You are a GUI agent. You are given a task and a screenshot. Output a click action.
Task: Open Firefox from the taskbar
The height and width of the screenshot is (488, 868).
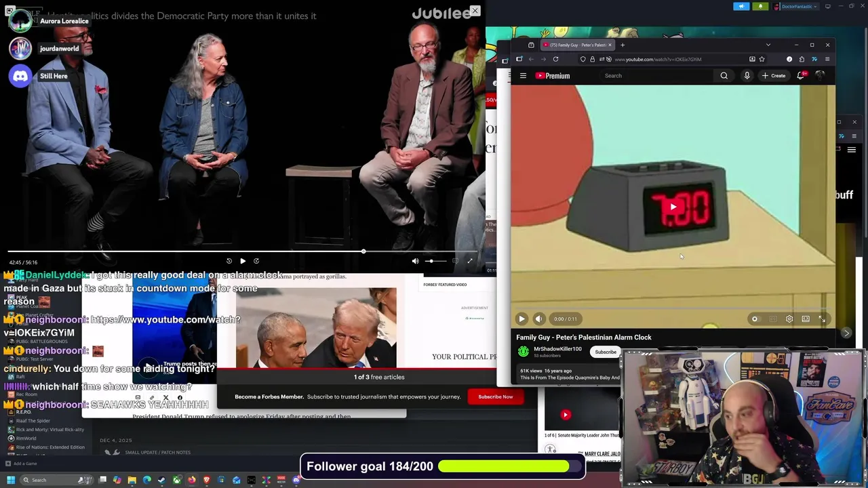192,480
